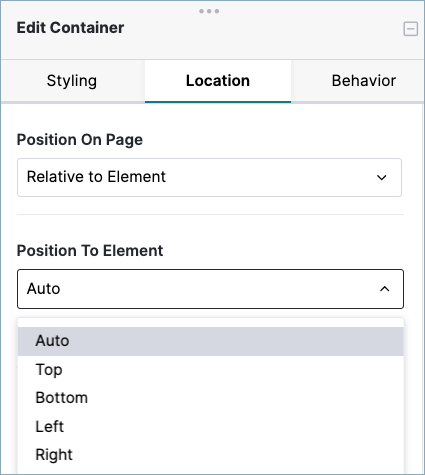The height and width of the screenshot is (475, 425).
Task: Collapse the Edit Container panel
Action: [410, 29]
